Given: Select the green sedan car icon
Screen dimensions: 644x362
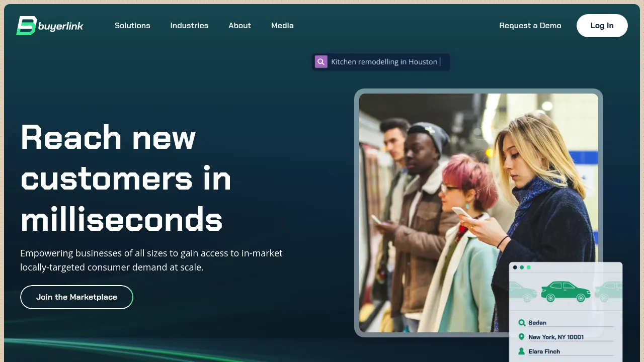Looking at the screenshot, I should coord(566,292).
